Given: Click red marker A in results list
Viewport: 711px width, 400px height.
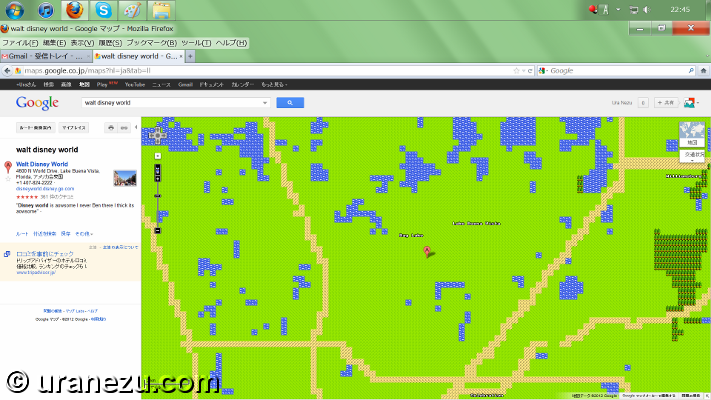Looking at the screenshot, I should (8, 167).
